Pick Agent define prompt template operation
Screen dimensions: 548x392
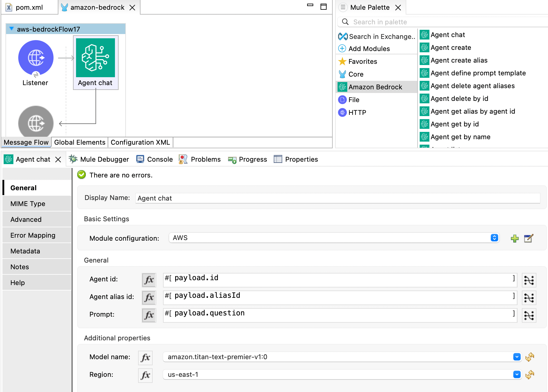click(x=473, y=73)
